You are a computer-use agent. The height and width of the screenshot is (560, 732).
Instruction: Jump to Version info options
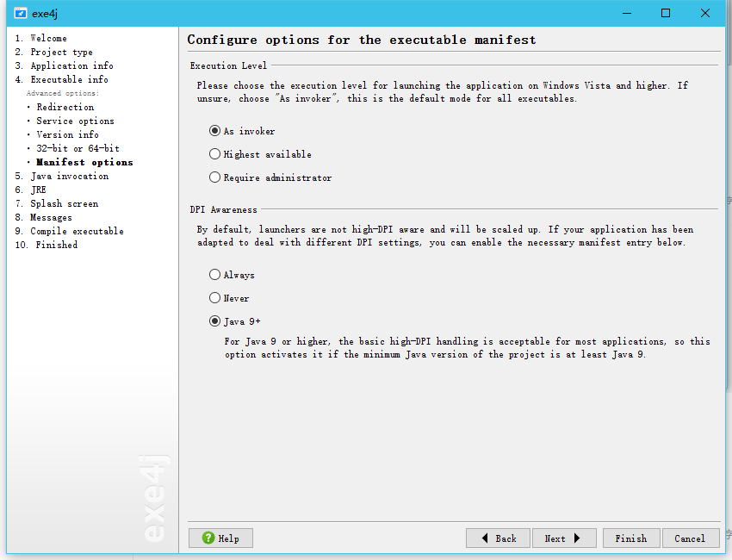click(68, 134)
